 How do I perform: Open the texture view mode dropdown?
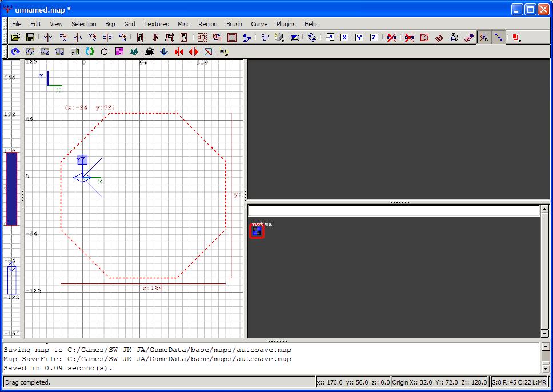(280, 37)
